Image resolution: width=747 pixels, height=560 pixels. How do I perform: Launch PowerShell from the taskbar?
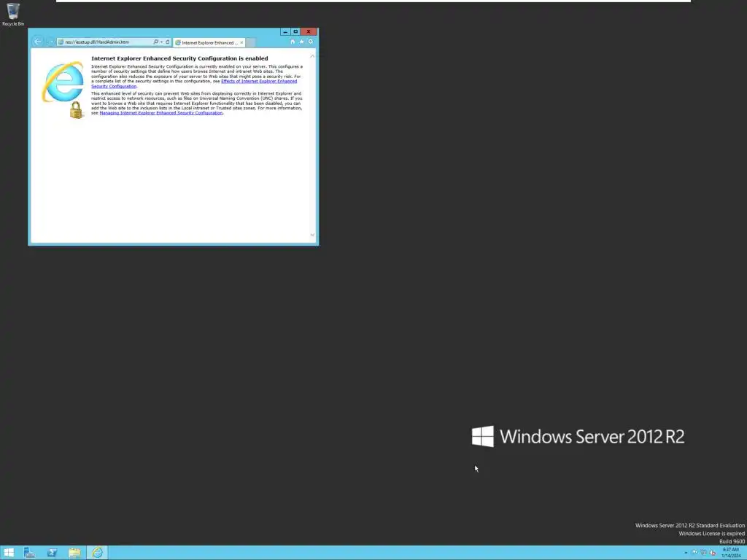tap(52, 553)
